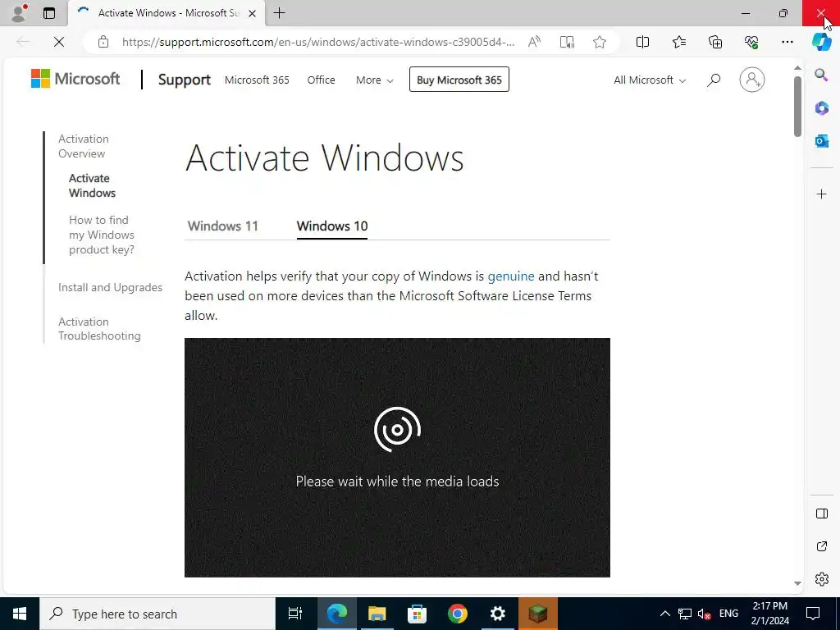Select Activate Windows in left navigation

92,185
